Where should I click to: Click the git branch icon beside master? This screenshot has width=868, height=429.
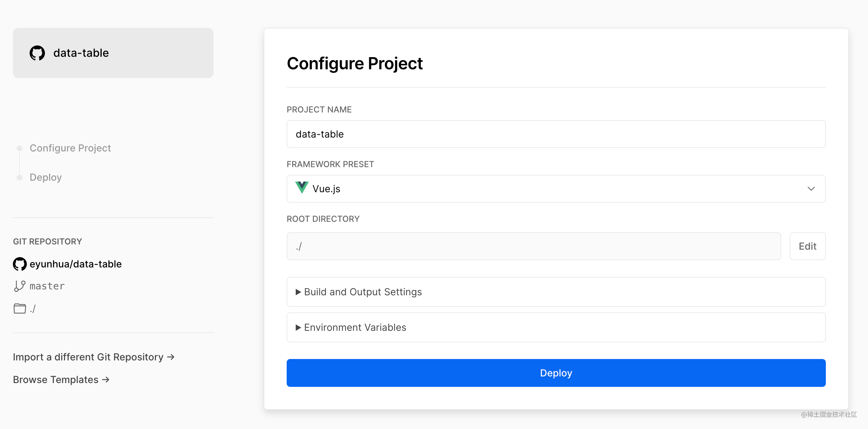[x=20, y=286]
